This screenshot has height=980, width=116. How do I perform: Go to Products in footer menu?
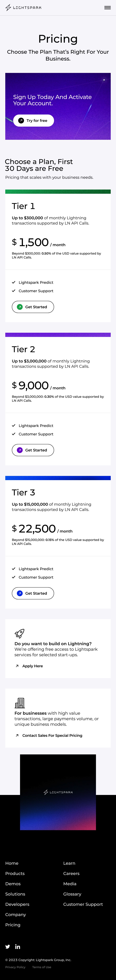pos(15,874)
